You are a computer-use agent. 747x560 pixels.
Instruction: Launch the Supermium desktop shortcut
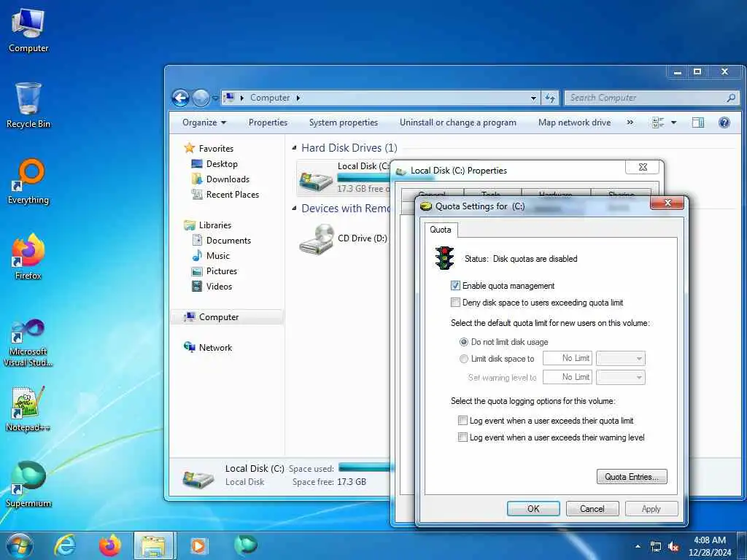28,484
